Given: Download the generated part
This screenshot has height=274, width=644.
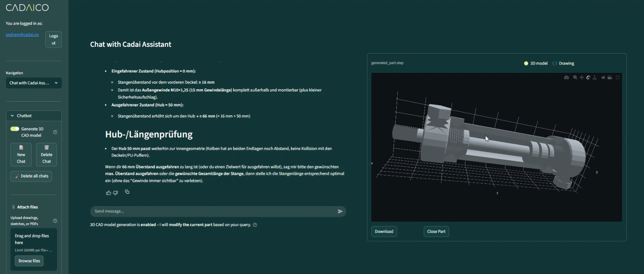Looking at the screenshot, I should 384,231.
